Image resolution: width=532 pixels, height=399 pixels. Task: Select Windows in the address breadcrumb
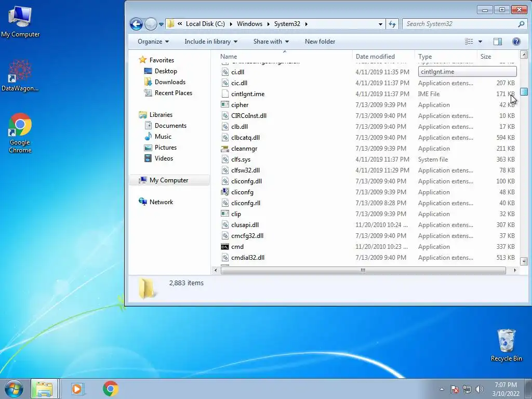tap(249, 24)
